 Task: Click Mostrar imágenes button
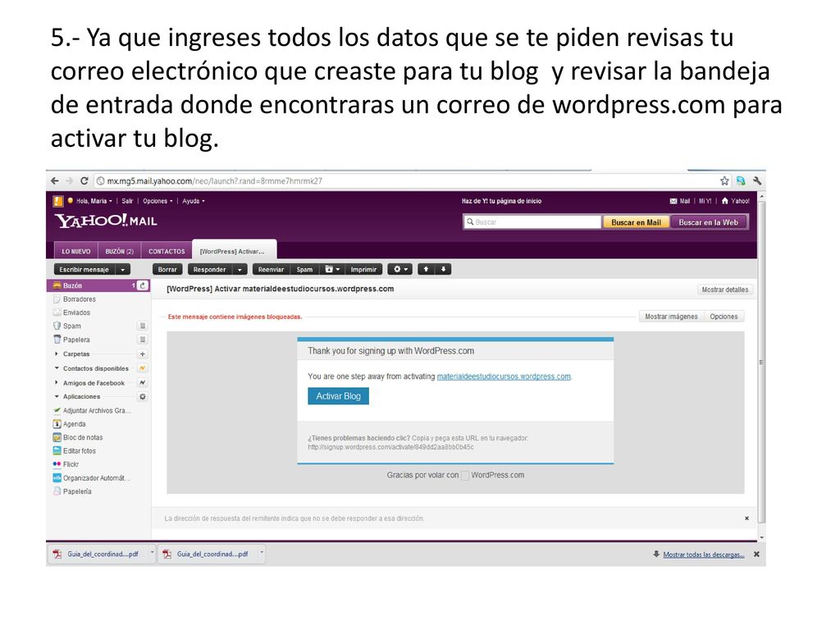[x=671, y=317]
